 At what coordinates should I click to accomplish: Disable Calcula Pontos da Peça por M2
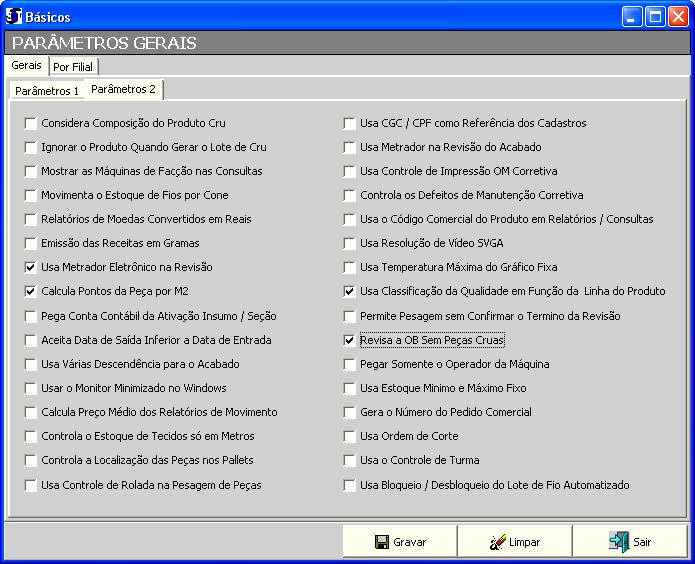31,292
